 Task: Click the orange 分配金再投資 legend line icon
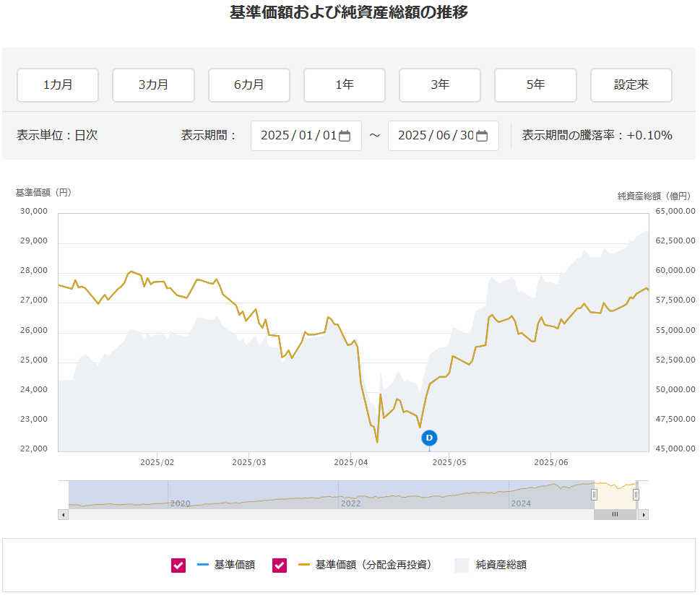coord(303,565)
